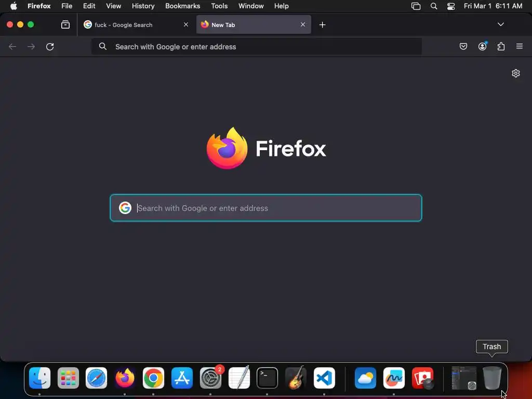This screenshot has width=532, height=399.
Task: Open the Bookmarks menu
Action: 182,6
